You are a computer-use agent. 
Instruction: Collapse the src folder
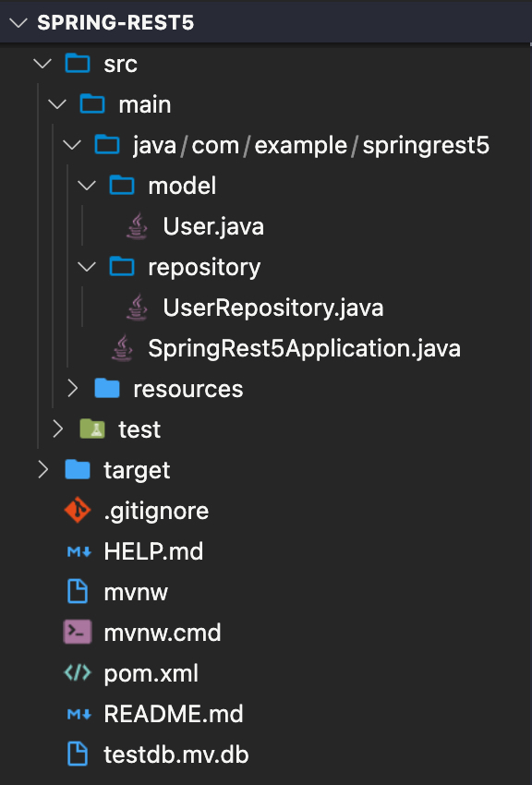pos(42,64)
